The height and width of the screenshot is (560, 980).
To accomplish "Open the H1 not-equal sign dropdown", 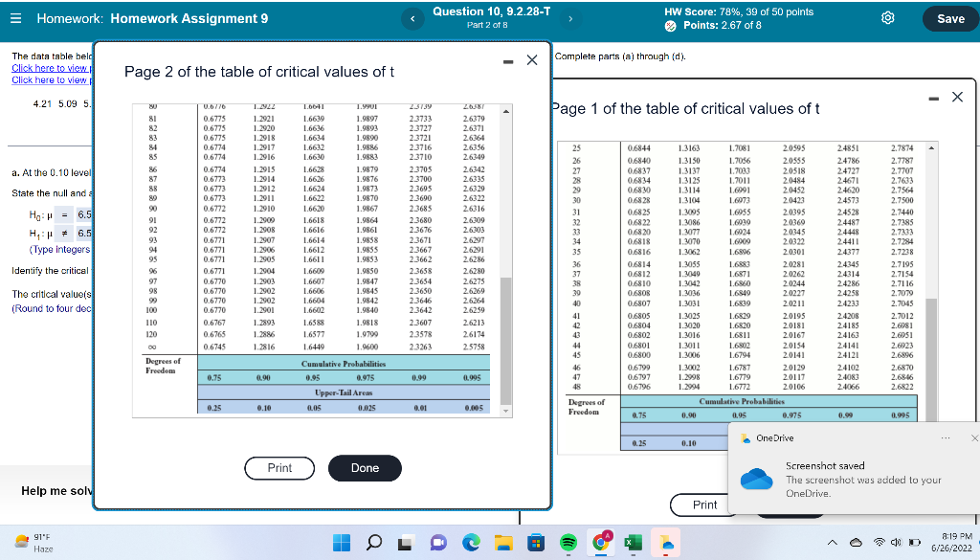I will 63,234.
